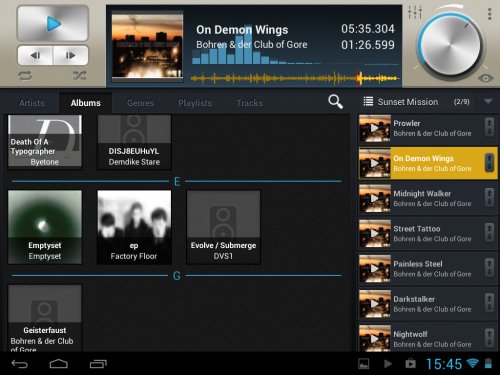Open the ep album by Factory Floor
The height and width of the screenshot is (375, 500).
pyautogui.click(x=134, y=227)
